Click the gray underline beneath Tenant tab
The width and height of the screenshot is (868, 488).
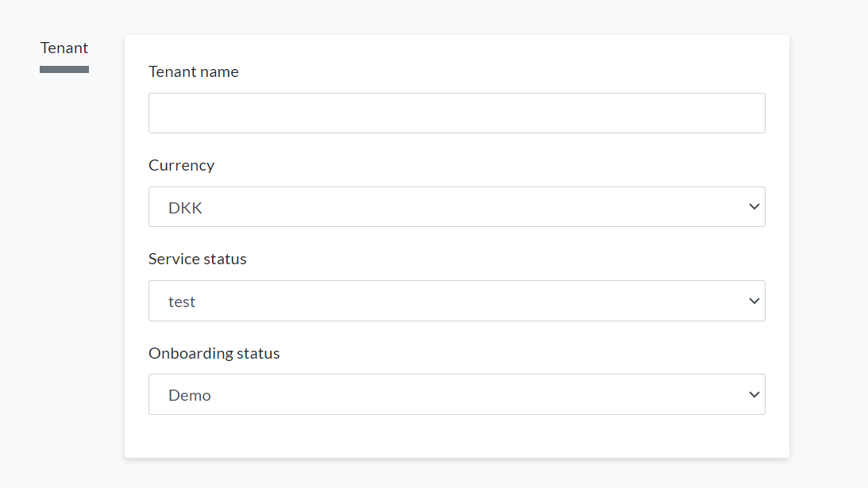tap(64, 70)
